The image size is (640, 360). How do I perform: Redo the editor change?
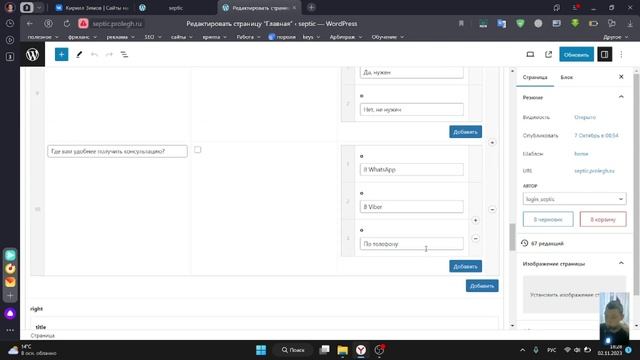109,54
